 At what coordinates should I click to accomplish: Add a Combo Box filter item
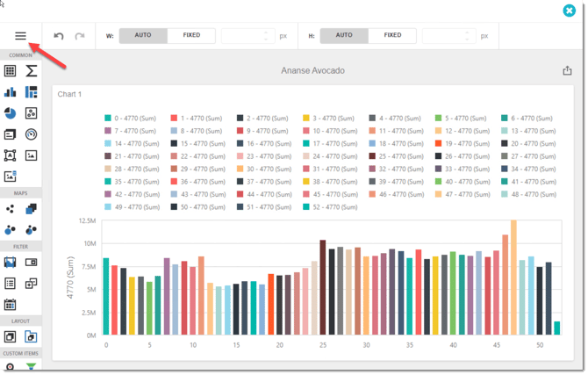pos(31,262)
